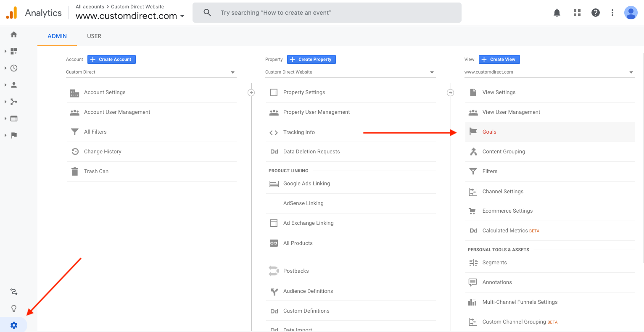This screenshot has width=644, height=332.
Task: Click the Ecommerce Settings cart icon
Action: (473, 211)
